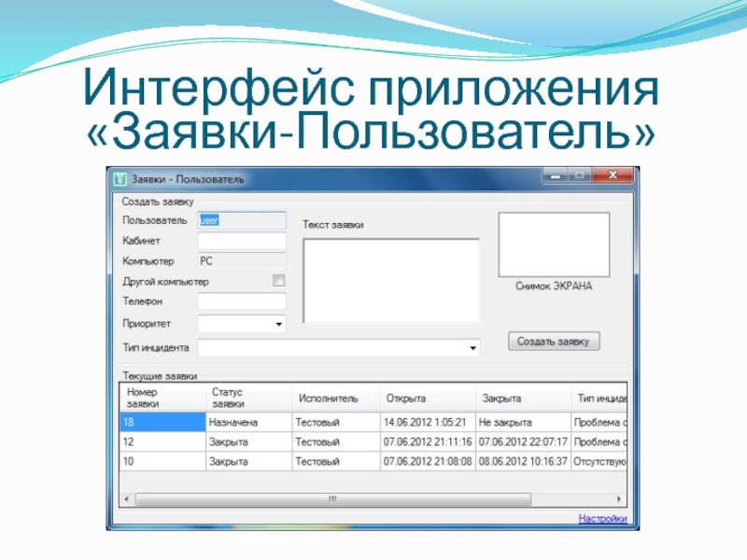Select request number 12 row
747x560 pixels.
[x=162, y=441]
